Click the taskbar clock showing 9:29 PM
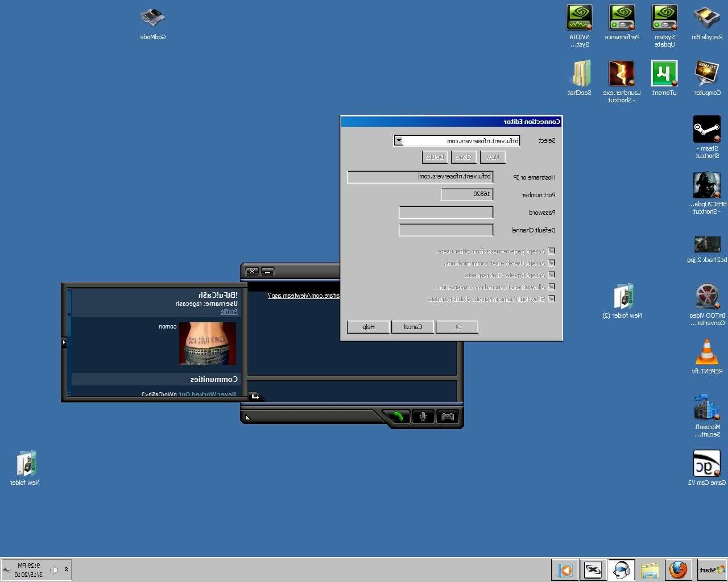Viewport: 728px width, 582px height. 28,569
